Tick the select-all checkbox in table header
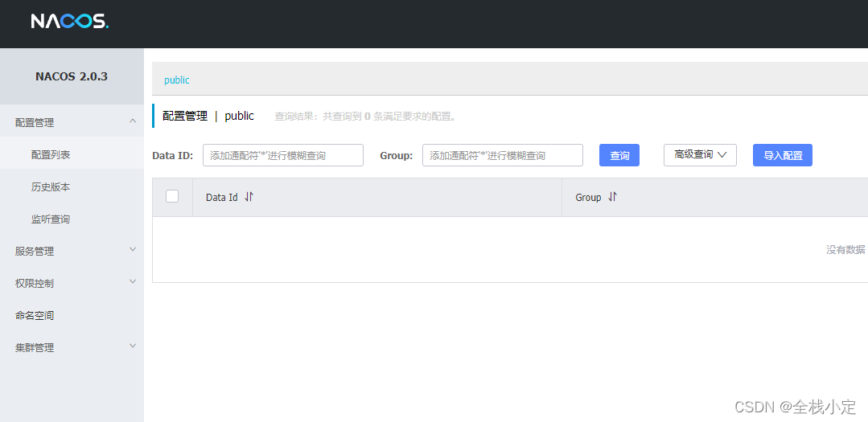Viewport: 868px width, 422px height. (172, 196)
